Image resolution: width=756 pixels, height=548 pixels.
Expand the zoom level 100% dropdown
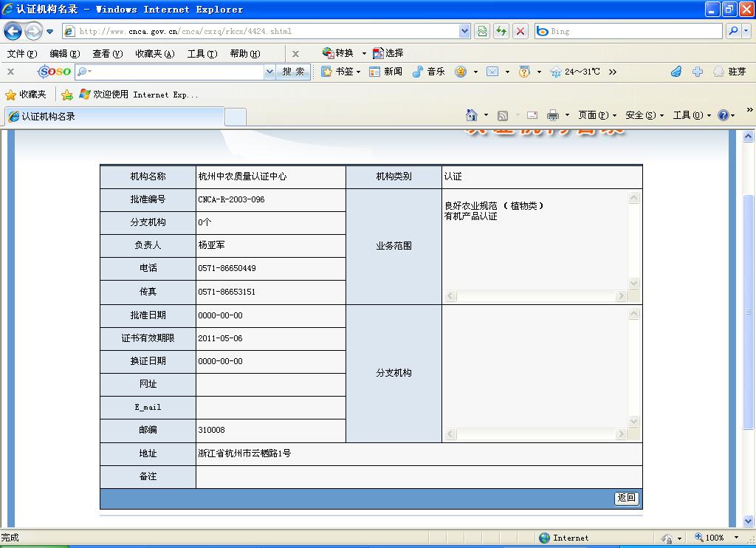[x=736, y=538]
